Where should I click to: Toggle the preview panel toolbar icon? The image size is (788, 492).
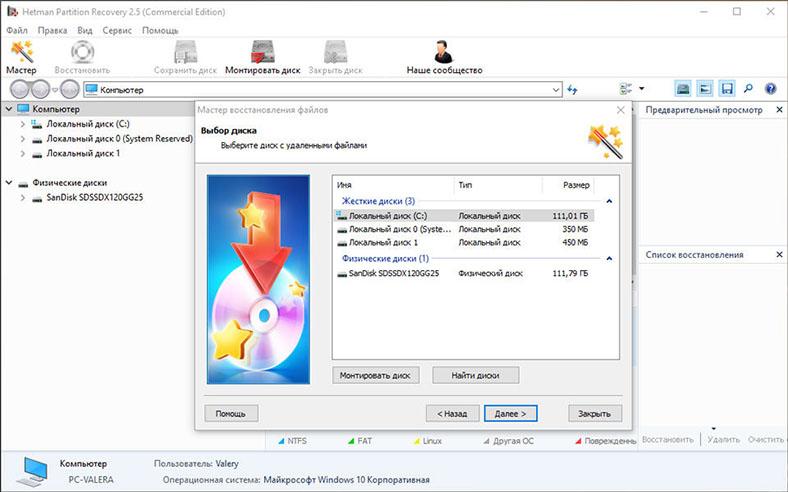(x=705, y=89)
